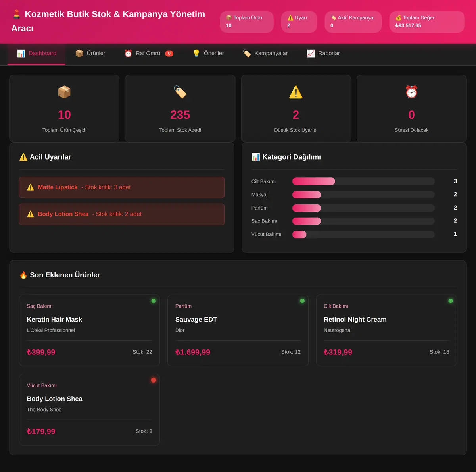Open the Matte Lipstick critical stock alert

click(x=122, y=187)
